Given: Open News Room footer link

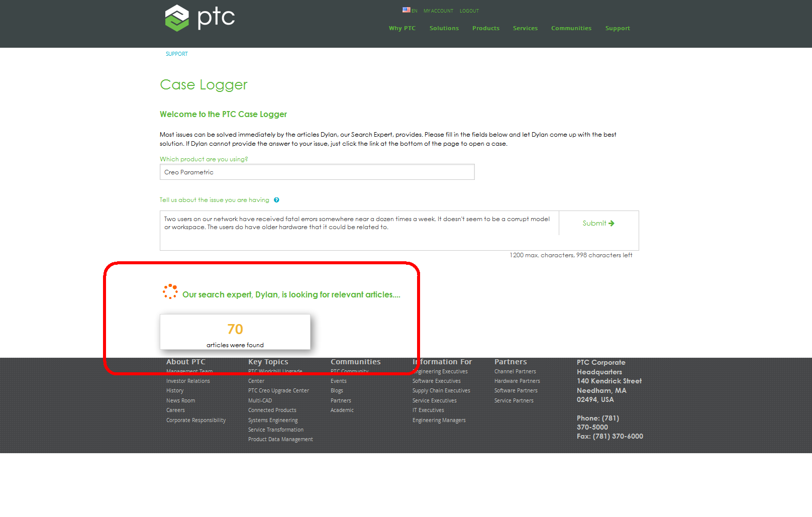Looking at the screenshot, I should coord(180,400).
